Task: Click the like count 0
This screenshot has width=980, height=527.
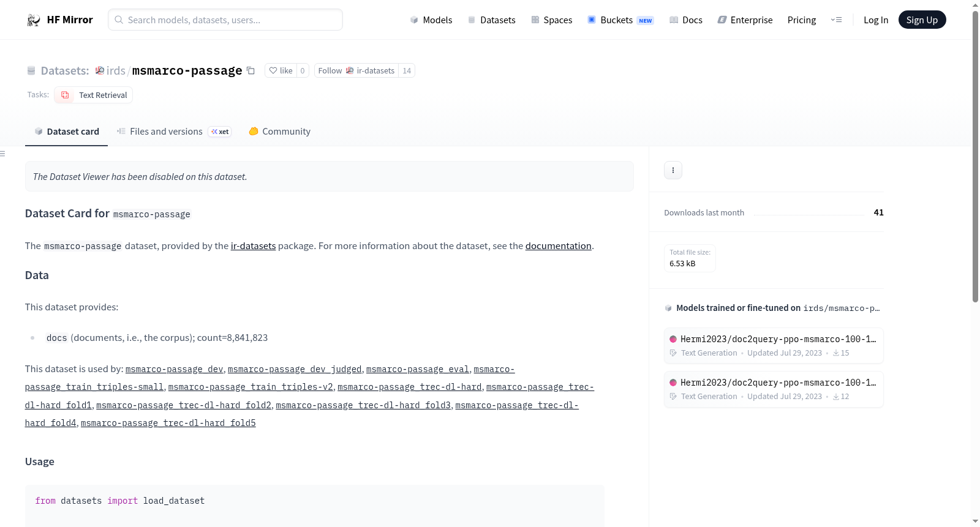Action: pos(303,70)
